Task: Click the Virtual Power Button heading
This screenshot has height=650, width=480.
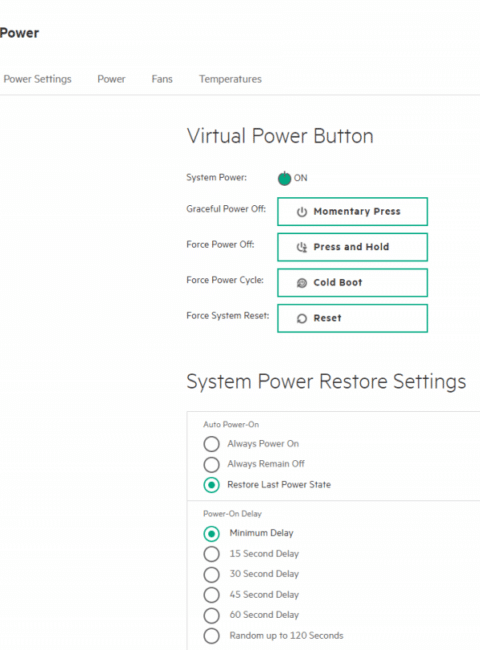Action: pyautogui.click(x=280, y=136)
